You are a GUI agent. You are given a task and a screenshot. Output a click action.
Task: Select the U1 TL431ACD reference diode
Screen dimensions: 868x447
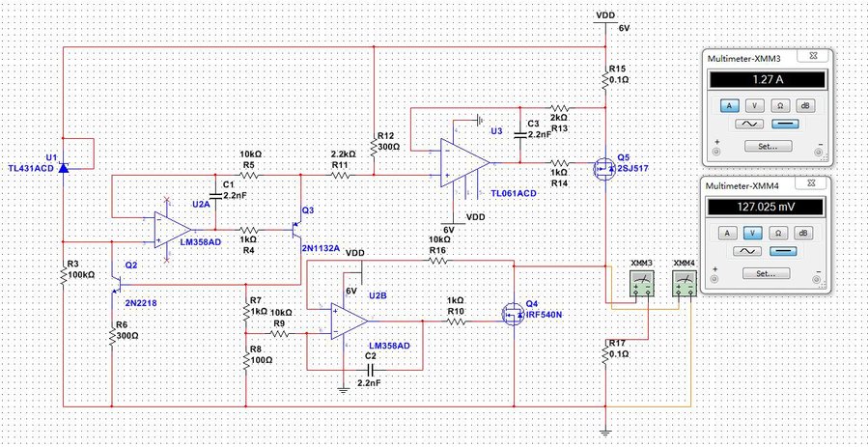[64, 167]
